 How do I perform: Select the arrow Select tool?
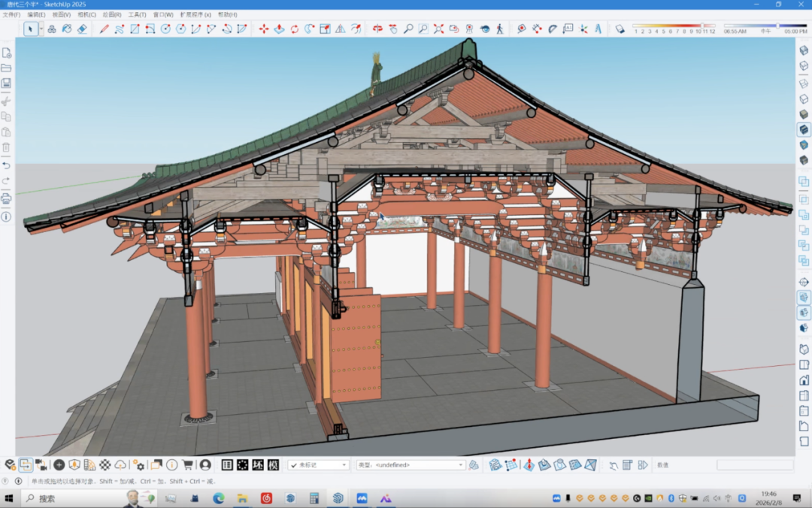coord(30,29)
